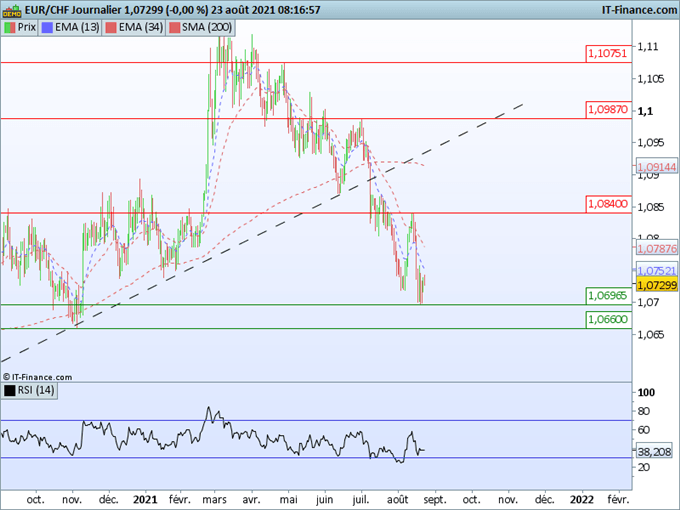
Task: Click the blue EMA (13) color swatch
Action: click(x=47, y=28)
